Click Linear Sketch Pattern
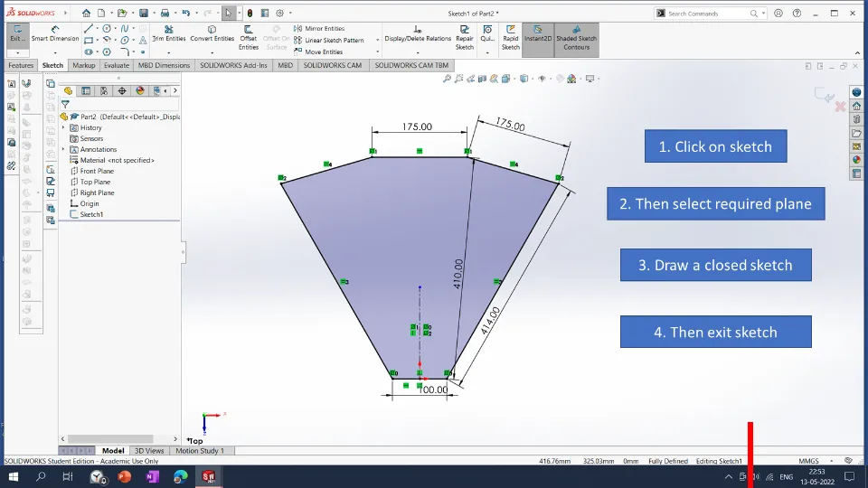Screen dimensions: 868x488 coord(328,41)
